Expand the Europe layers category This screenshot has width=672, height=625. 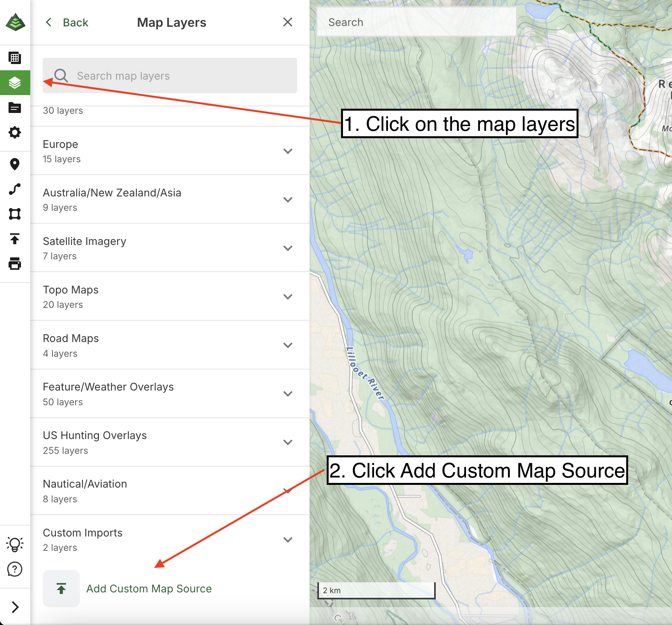coord(288,151)
